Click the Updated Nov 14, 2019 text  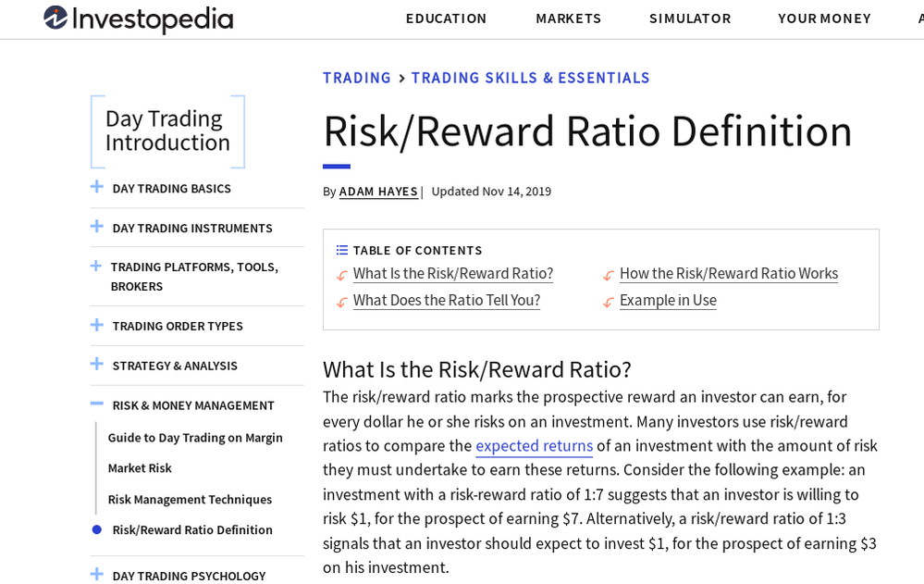(491, 192)
